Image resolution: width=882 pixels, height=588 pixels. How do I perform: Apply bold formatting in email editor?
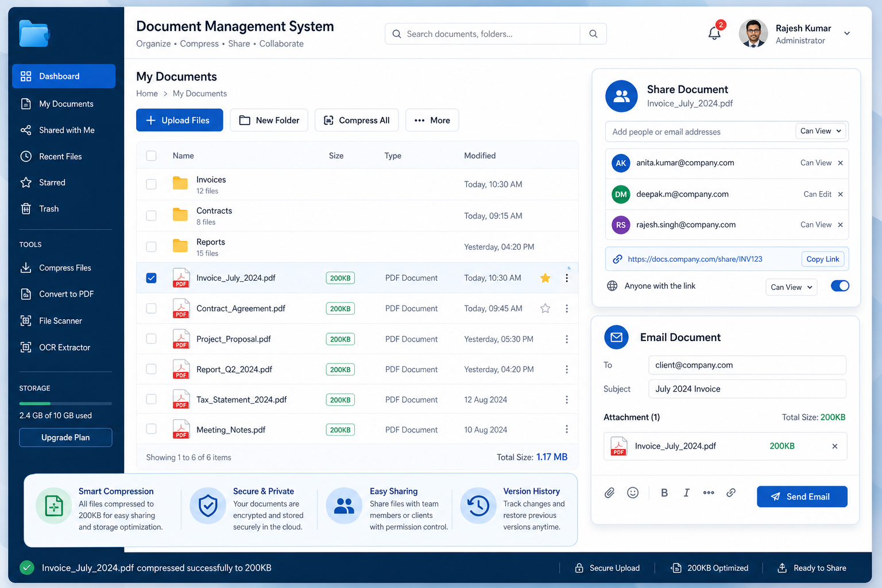[x=664, y=493]
